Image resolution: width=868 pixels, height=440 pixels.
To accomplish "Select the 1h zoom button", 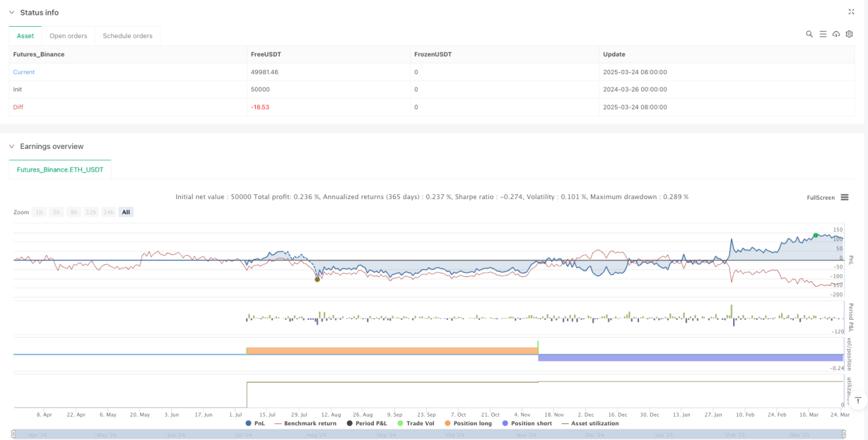I will [39, 212].
